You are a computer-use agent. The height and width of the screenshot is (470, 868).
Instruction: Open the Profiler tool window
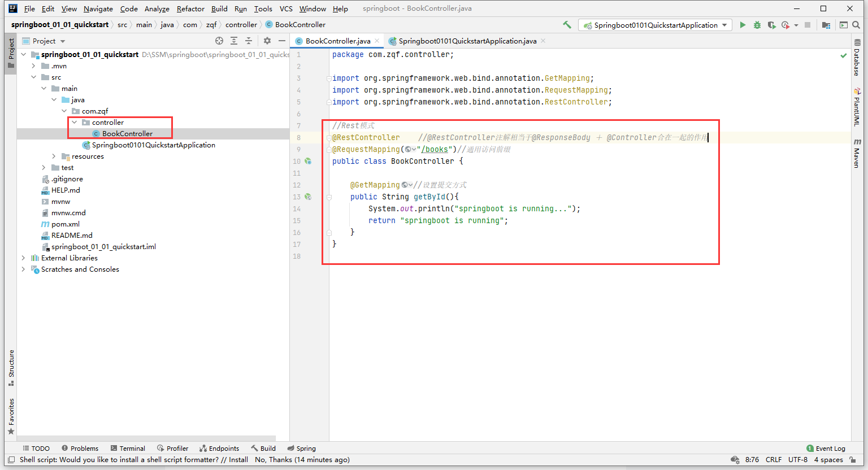point(172,449)
